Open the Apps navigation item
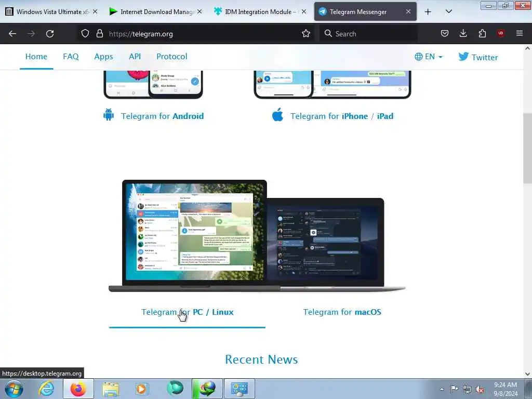The height and width of the screenshot is (399, 532). coord(103,57)
